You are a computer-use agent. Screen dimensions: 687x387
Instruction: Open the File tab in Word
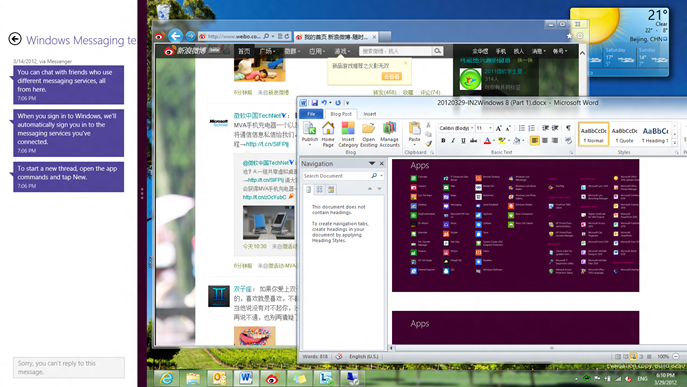(x=311, y=114)
